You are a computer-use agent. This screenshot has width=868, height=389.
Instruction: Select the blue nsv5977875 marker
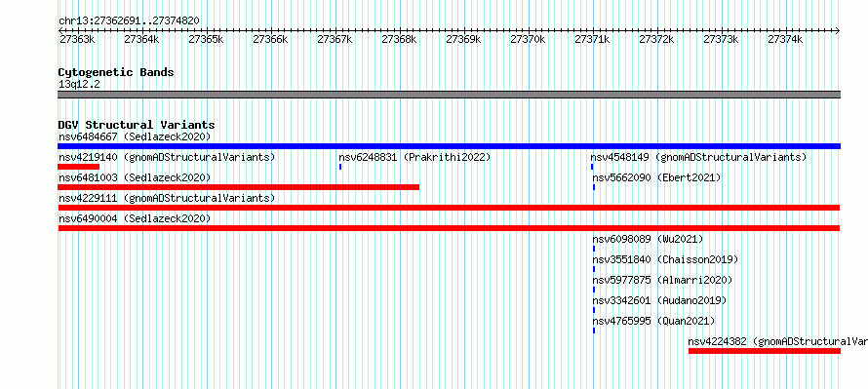[x=593, y=290]
